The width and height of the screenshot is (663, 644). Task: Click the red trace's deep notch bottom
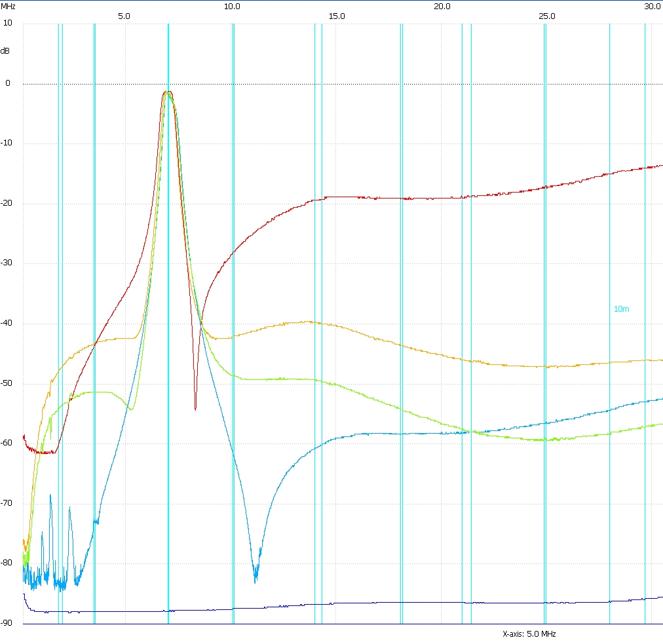[x=195, y=409]
